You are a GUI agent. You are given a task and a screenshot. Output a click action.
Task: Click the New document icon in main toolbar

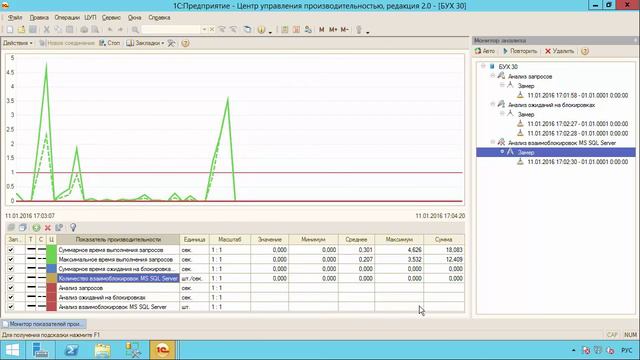pyautogui.click(x=10, y=30)
